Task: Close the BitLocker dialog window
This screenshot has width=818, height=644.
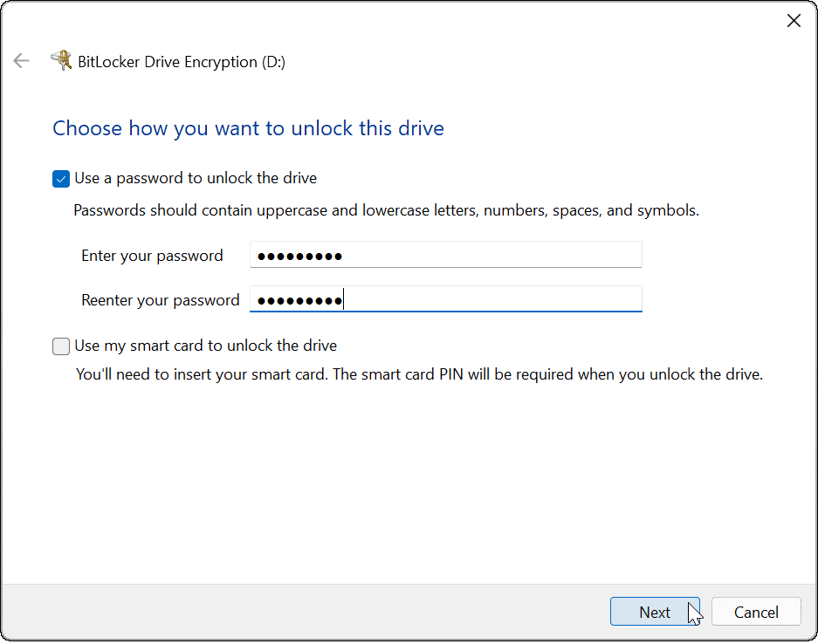Action: coord(794,20)
